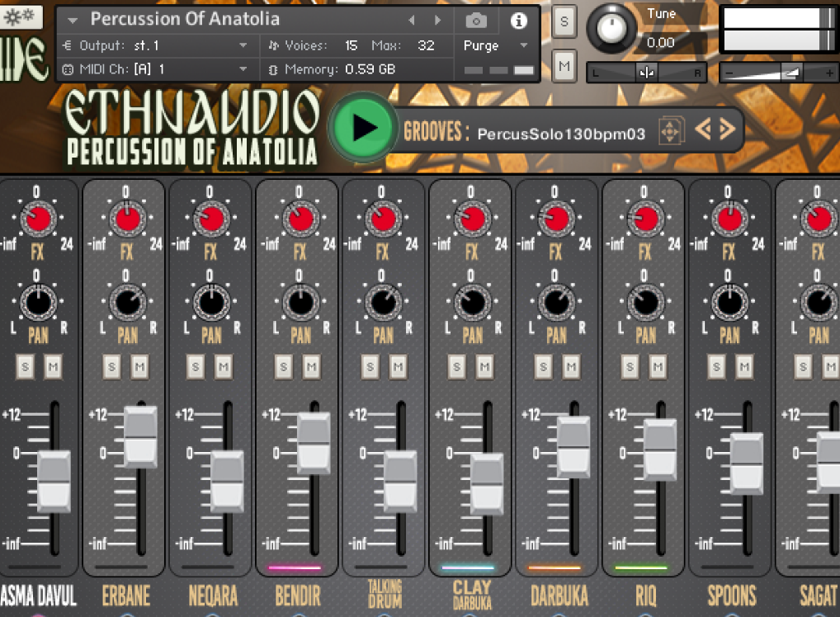
Task: Solo the Darbuka channel
Action: click(543, 367)
